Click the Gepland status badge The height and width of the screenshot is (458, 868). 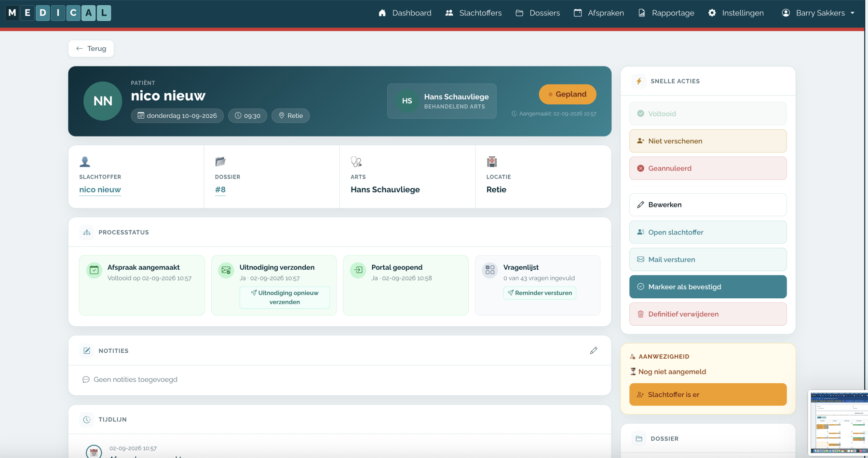tap(568, 94)
